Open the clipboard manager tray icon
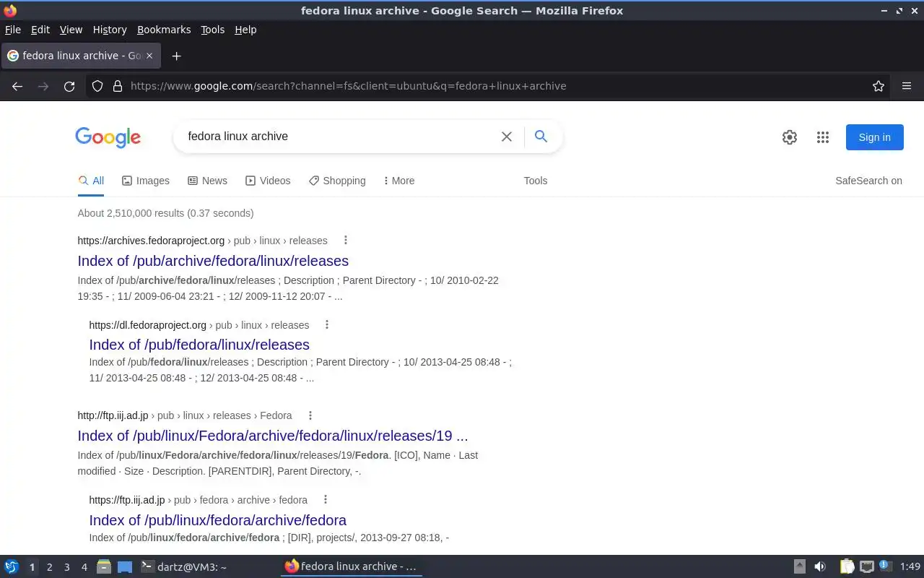Viewport: 924px width, 578px height. pos(847,567)
